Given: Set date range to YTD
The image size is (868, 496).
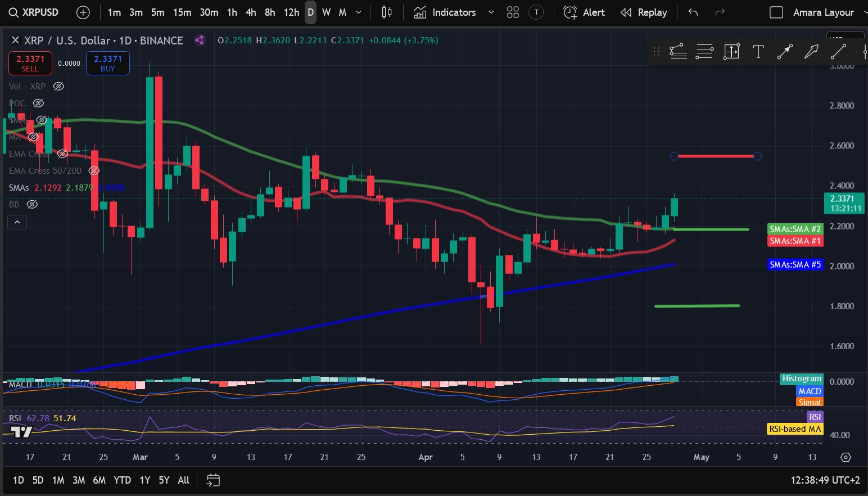Looking at the screenshot, I should (x=122, y=480).
